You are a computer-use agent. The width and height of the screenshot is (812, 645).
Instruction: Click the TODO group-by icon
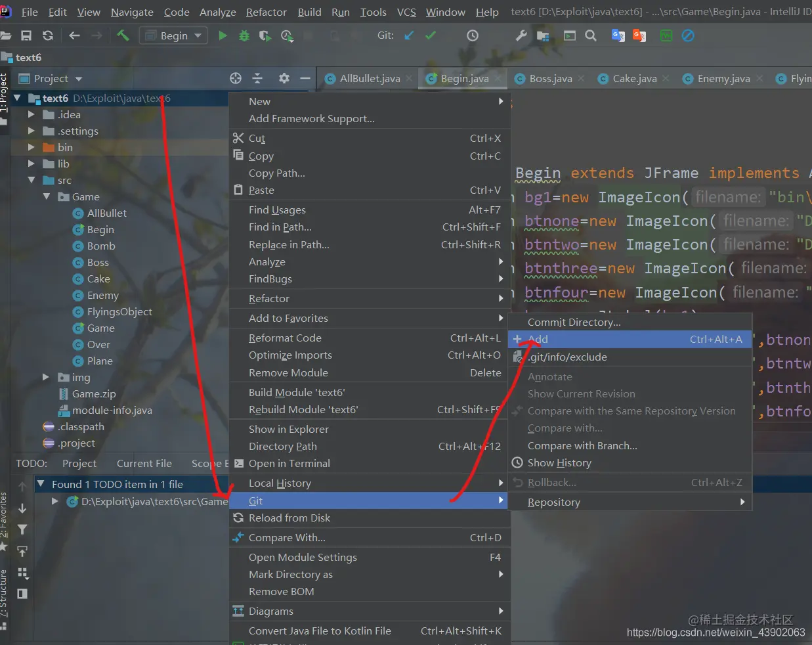(x=22, y=573)
